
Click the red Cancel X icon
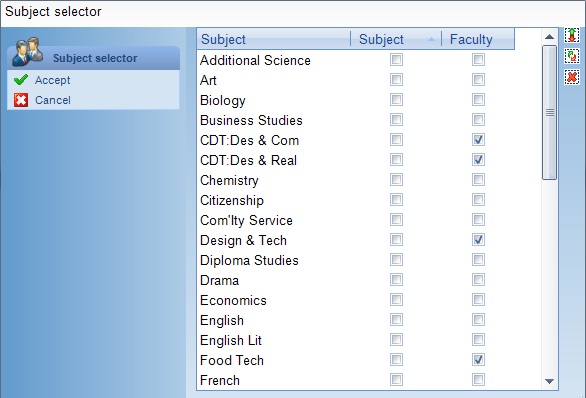pos(21,100)
